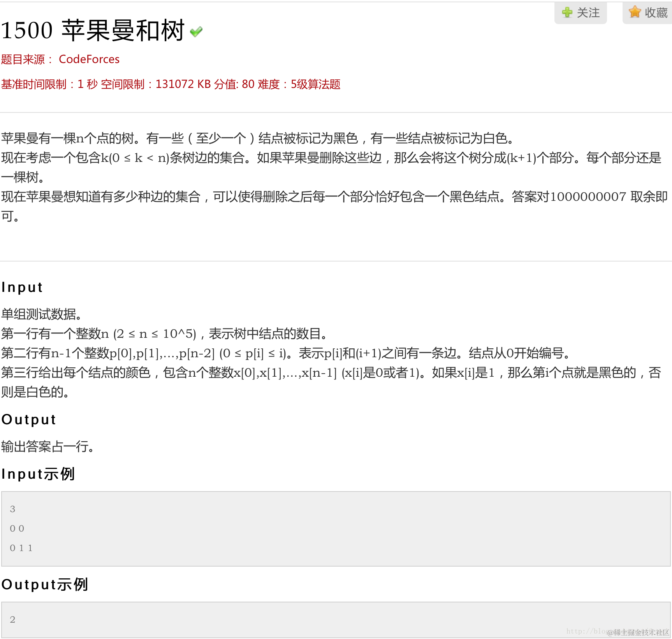672x639 pixels.
Task: Click the Input section heading
Action: (22, 287)
